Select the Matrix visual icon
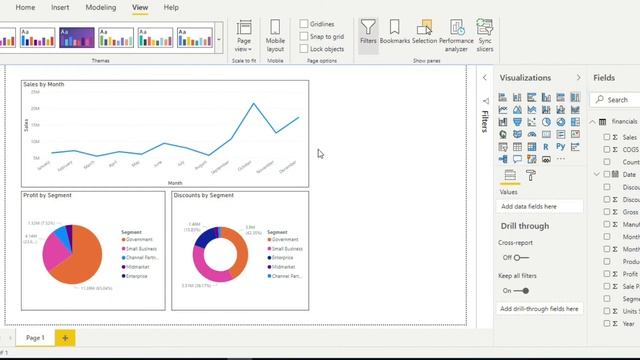Viewport: 640px width, 360px height. coord(531,147)
